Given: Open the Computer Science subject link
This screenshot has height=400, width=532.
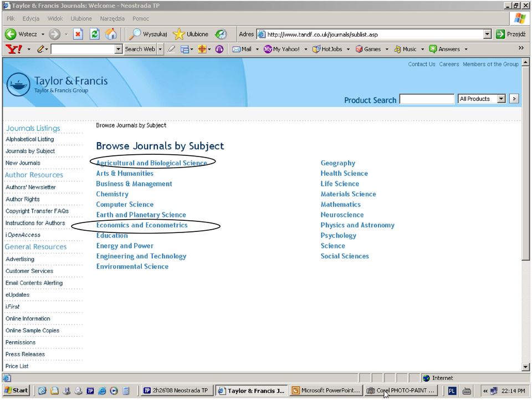Looking at the screenshot, I should (x=125, y=204).
